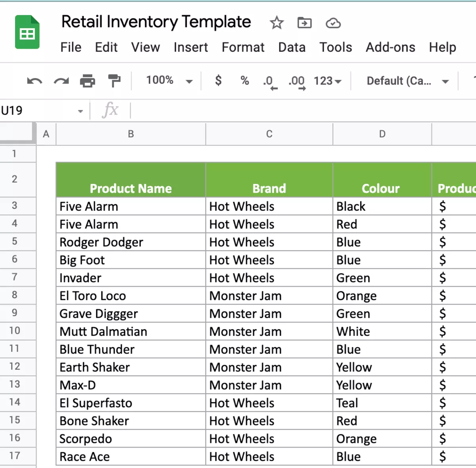Select the Invader cell
Image resolution: width=476 pixels, height=468 pixels.
click(x=131, y=278)
